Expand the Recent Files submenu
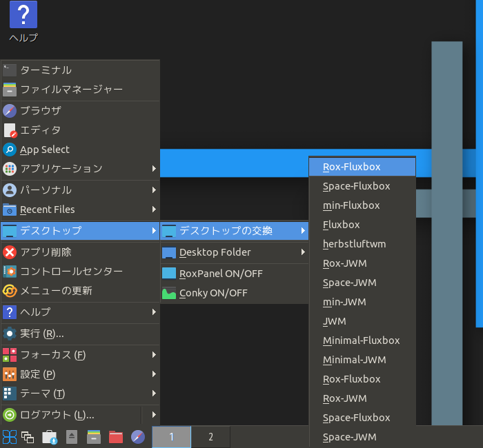Viewport: 483px width, 448px height. 80,210
